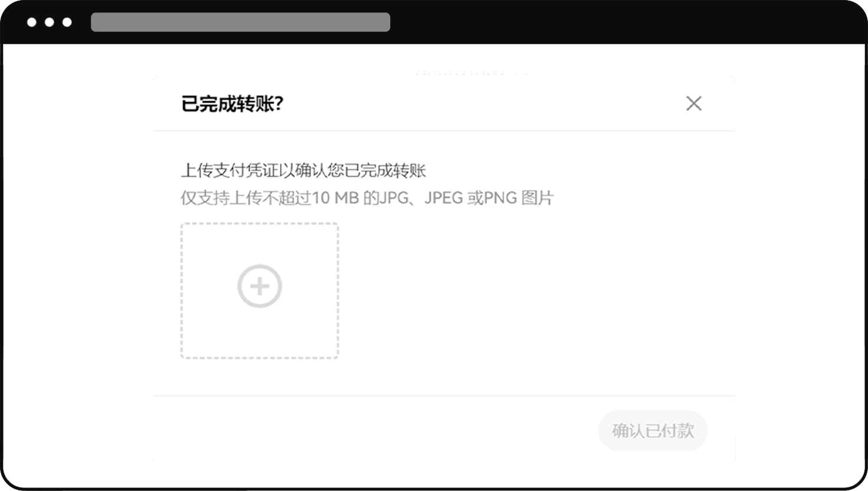The width and height of the screenshot is (868, 491).
Task: Click the first white window control dot
Action: (32, 22)
